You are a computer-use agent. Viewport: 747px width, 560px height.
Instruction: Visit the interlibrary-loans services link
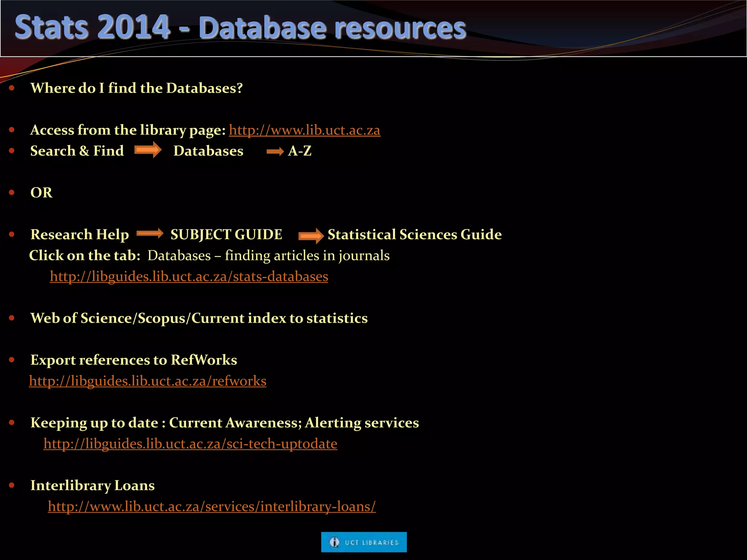pyautogui.click(x=212, y=506)
